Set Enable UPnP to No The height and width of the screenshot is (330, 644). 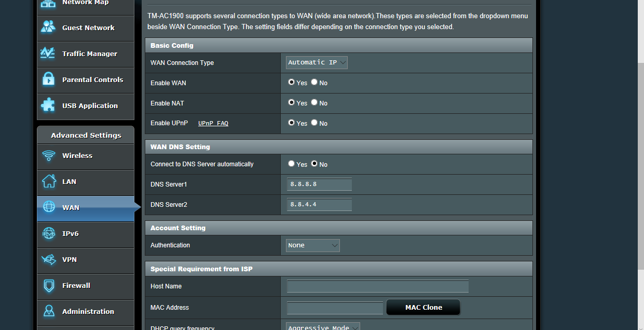click(314, 123)
